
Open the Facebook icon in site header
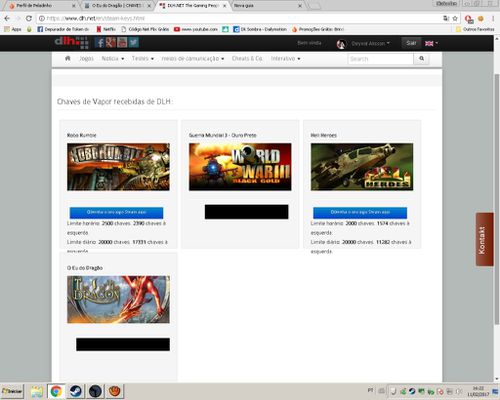tap(100, 42)
